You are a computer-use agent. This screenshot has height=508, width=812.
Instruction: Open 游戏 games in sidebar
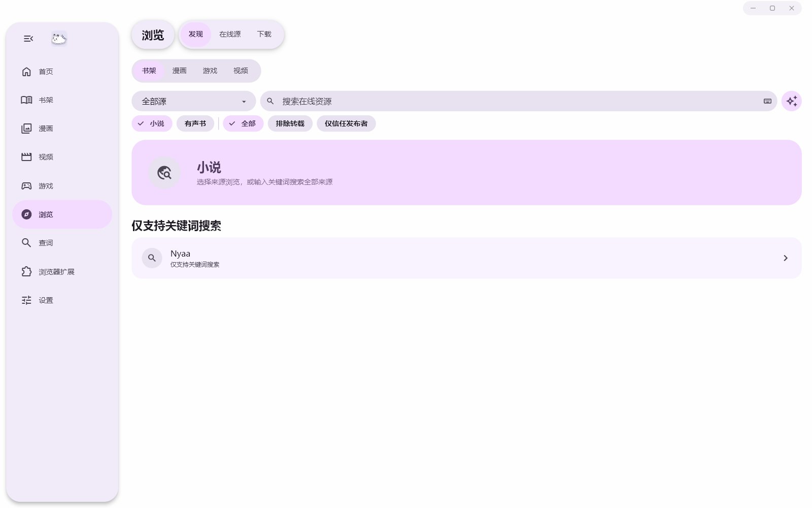(62, 186)
